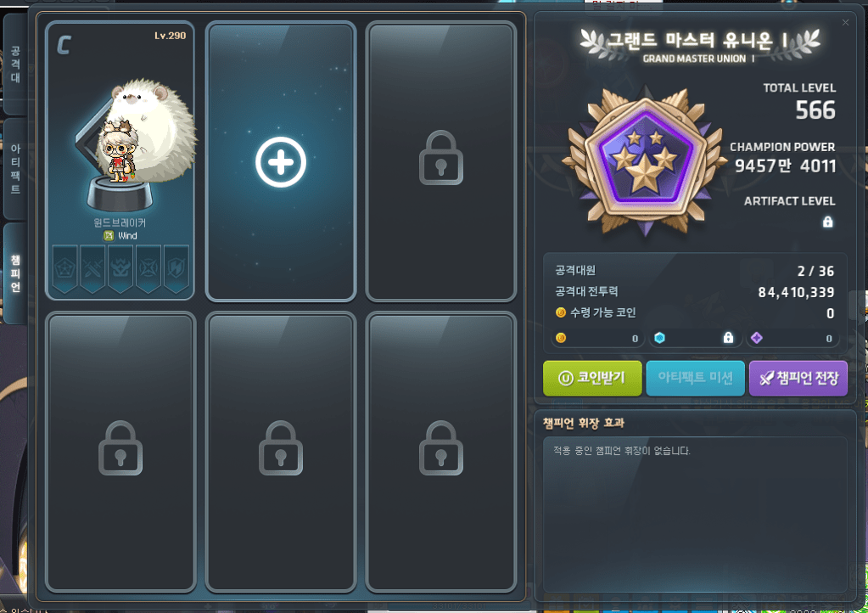Click the purple diamond currency icon

[757, 338]
